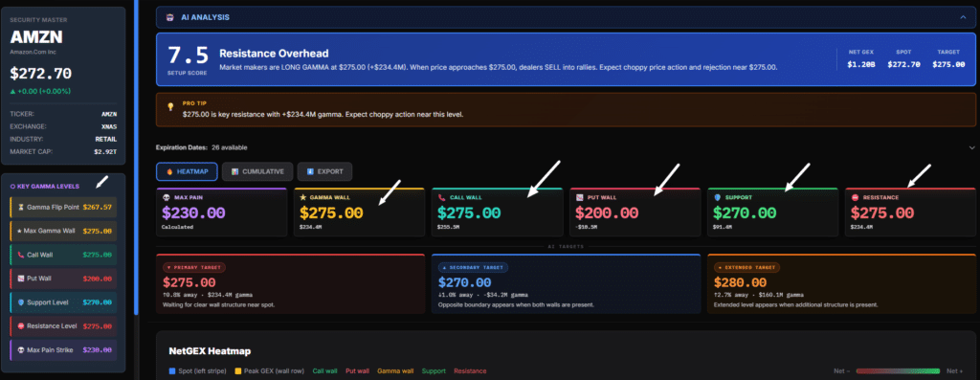Click the skull icon in Max Pain Strike row
This screenshot has width=980, height=380.
pyautogui.click(x=21, y=350)
